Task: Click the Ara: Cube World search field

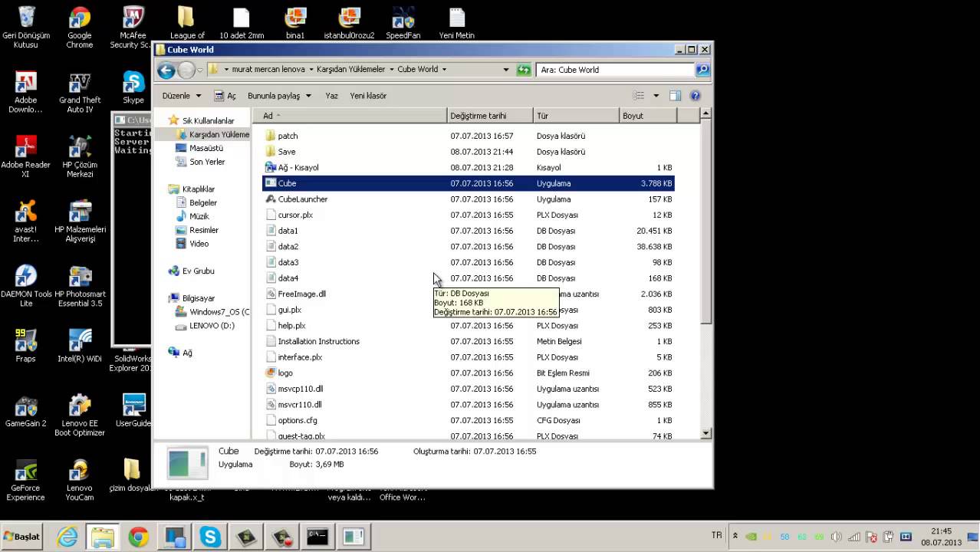Action: 617,70
